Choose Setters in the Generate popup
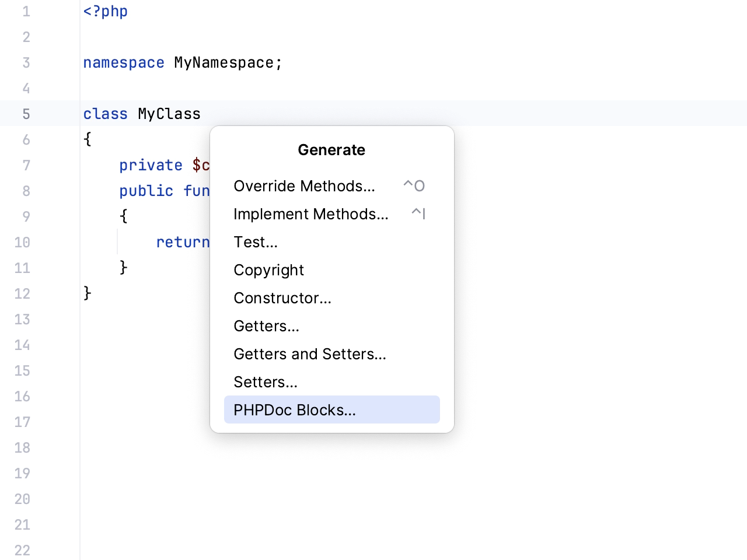The width and height of the screenshot is (747, 560). coord(265,382)
